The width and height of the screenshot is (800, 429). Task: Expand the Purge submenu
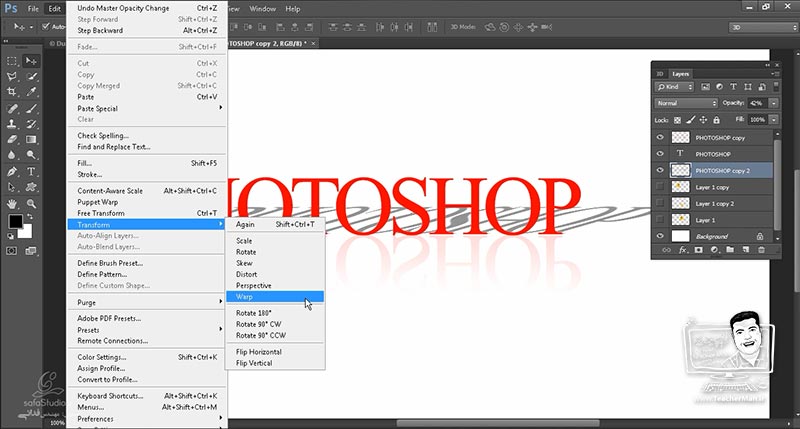pos(147,302)
